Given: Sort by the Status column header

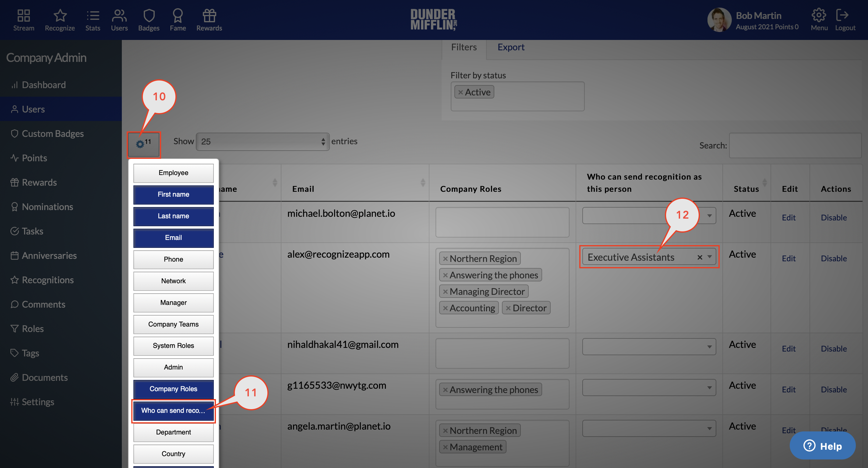Looking at the screenshot, I should (x=746, y=183).
